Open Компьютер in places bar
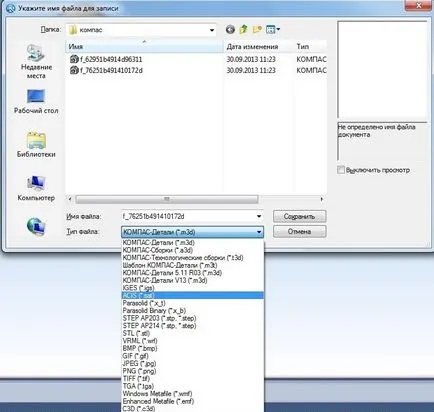This screenshot has height=412, width=434. click(36, 188)
